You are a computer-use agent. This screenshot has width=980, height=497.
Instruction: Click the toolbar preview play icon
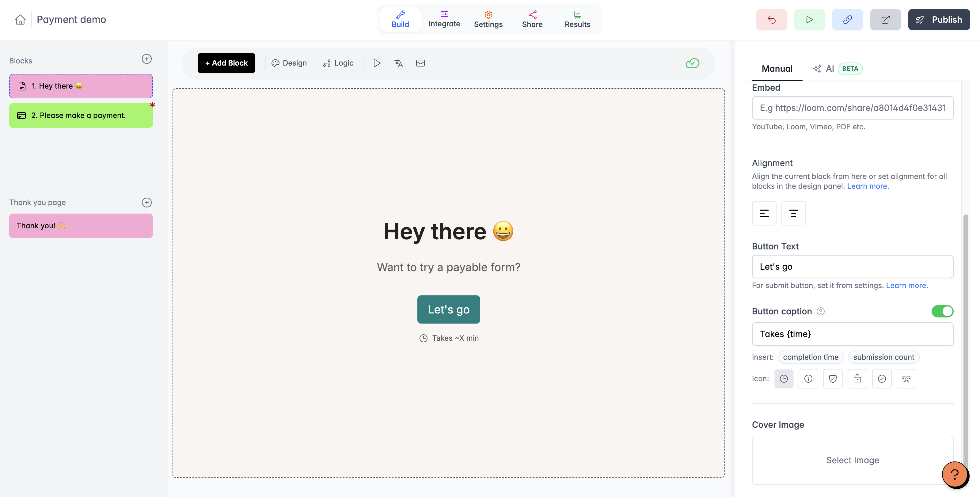377,63
